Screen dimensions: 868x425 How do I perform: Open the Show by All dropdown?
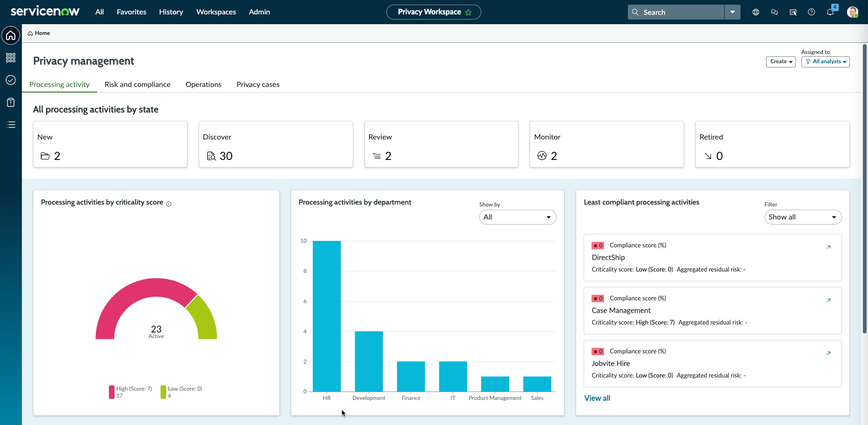[518, 217]
